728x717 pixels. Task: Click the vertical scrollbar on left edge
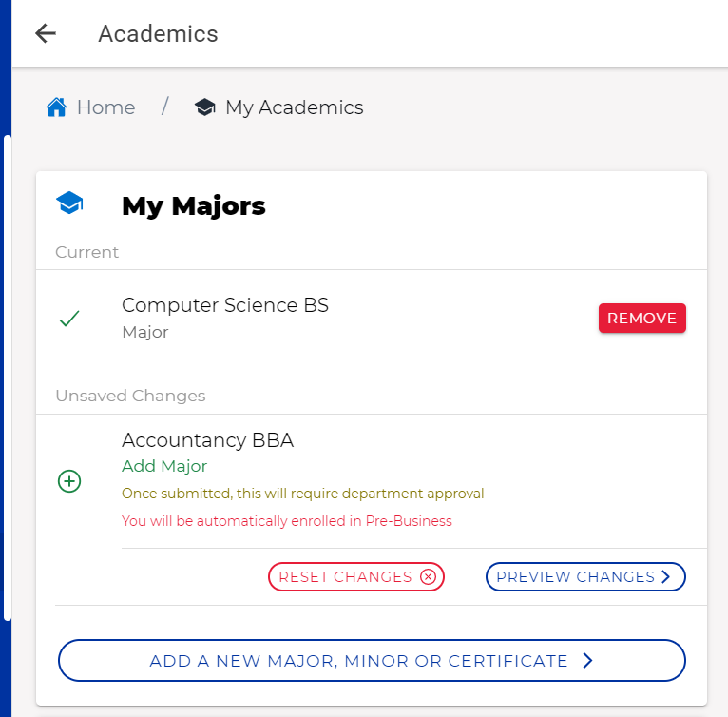(7, 378)
